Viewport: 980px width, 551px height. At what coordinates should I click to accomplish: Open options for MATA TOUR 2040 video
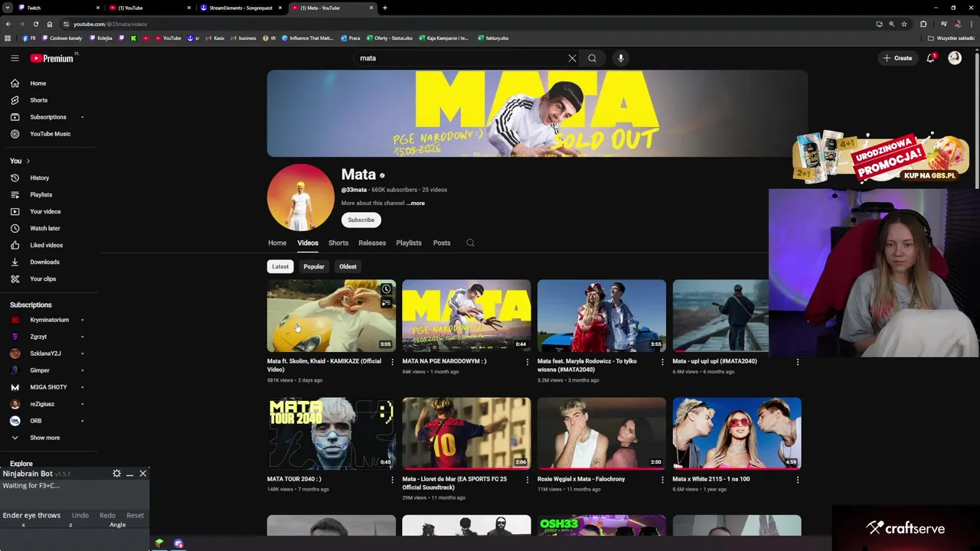click(392, 480)
